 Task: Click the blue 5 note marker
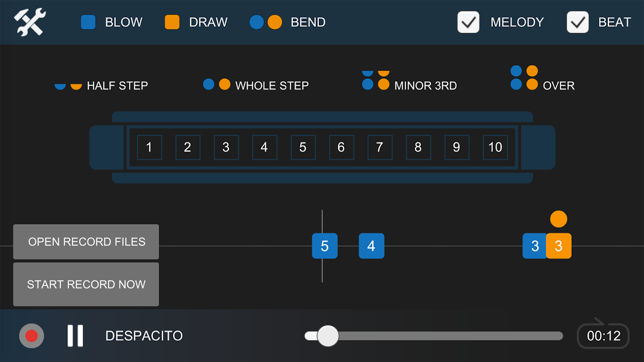point(325,246)
